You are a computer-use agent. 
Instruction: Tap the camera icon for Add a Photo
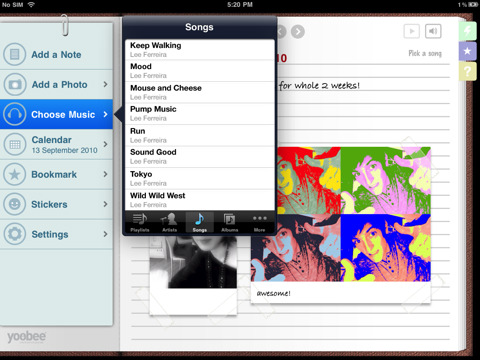click(15, 84)
